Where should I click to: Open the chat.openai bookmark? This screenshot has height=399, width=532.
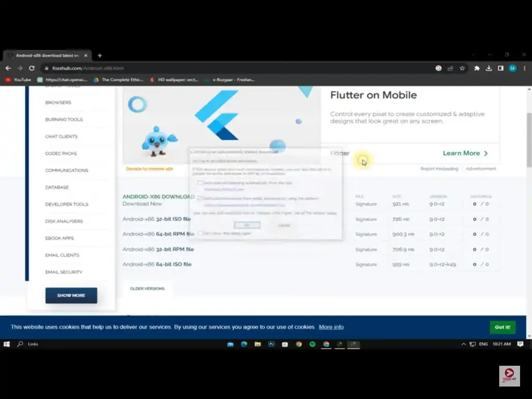point(62,79)
